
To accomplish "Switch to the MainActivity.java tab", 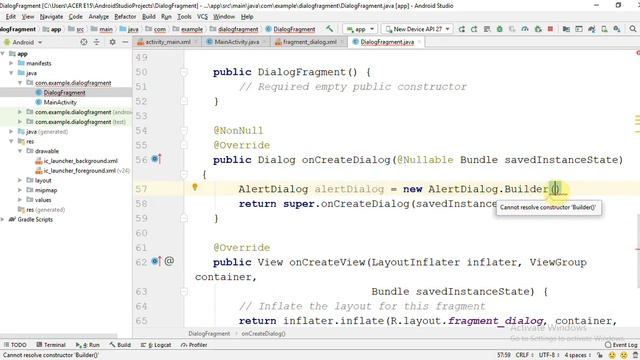I will [x=237, y=42].
